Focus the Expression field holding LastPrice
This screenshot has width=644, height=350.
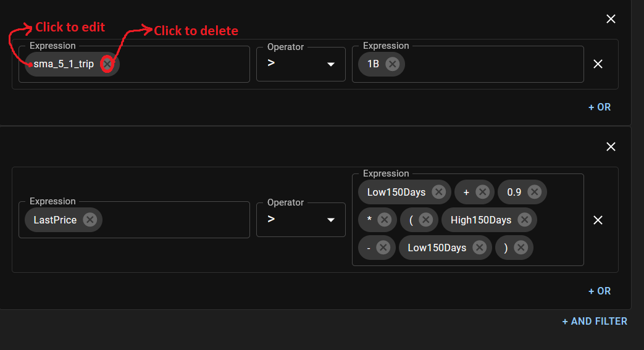tap(135, 220)
